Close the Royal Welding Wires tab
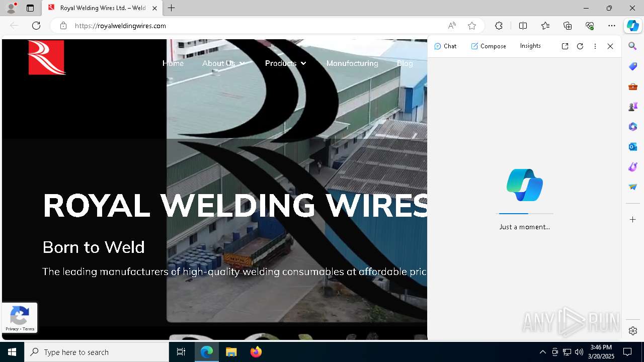The image size is (644, 362). pos(154,8)
